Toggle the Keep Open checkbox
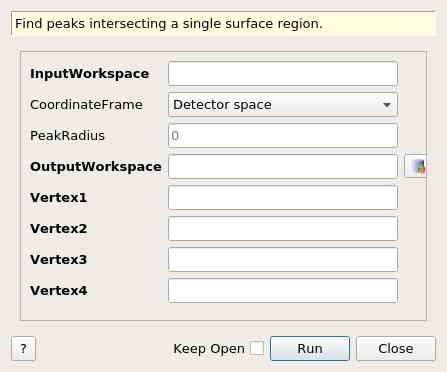 (257, 348)
